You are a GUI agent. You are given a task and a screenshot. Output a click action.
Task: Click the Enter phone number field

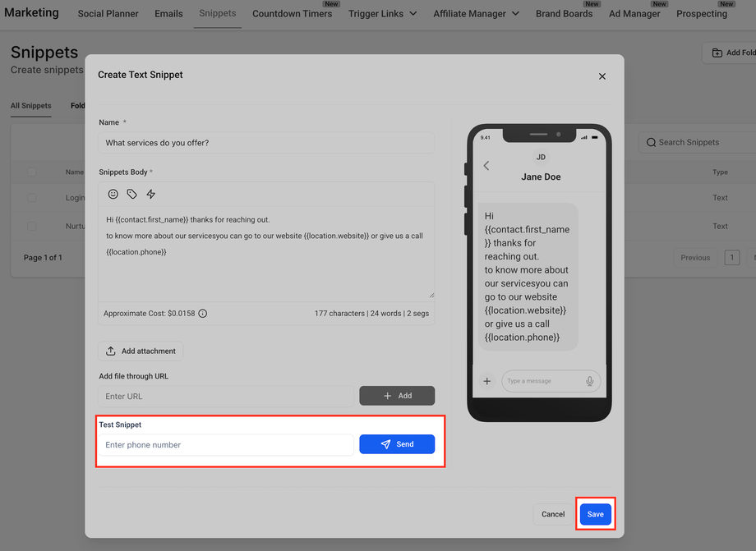point(226,444)
